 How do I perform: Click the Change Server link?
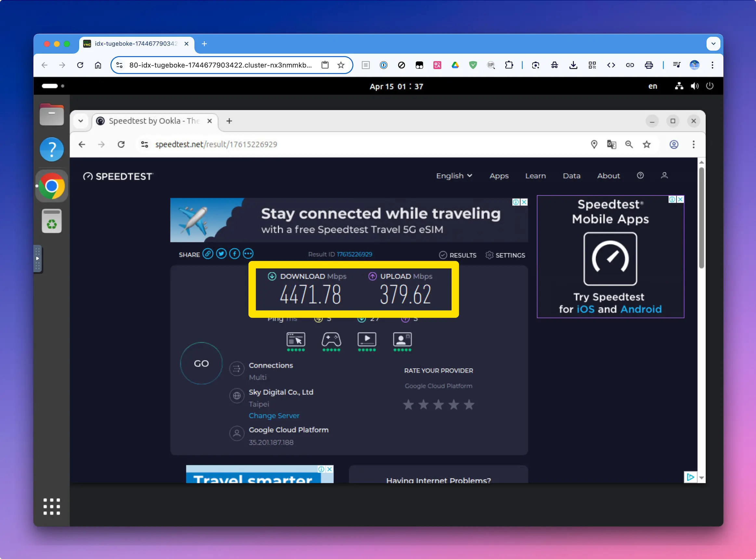[x=274, y=416]
